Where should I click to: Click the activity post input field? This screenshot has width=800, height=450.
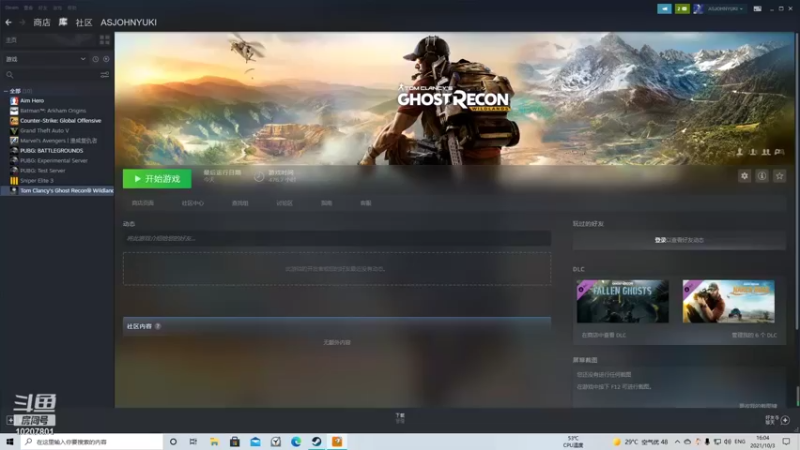point(337,238)
